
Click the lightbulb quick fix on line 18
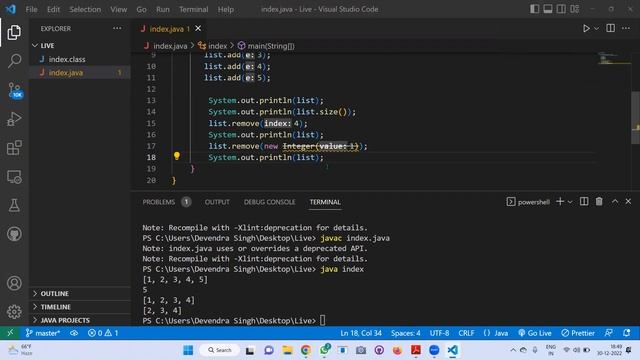pos(176,156)
